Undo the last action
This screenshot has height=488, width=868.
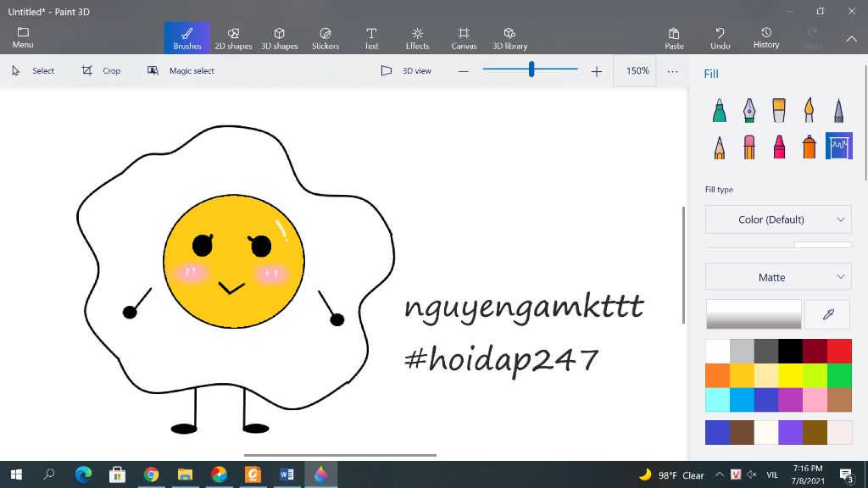coord(721,37)
